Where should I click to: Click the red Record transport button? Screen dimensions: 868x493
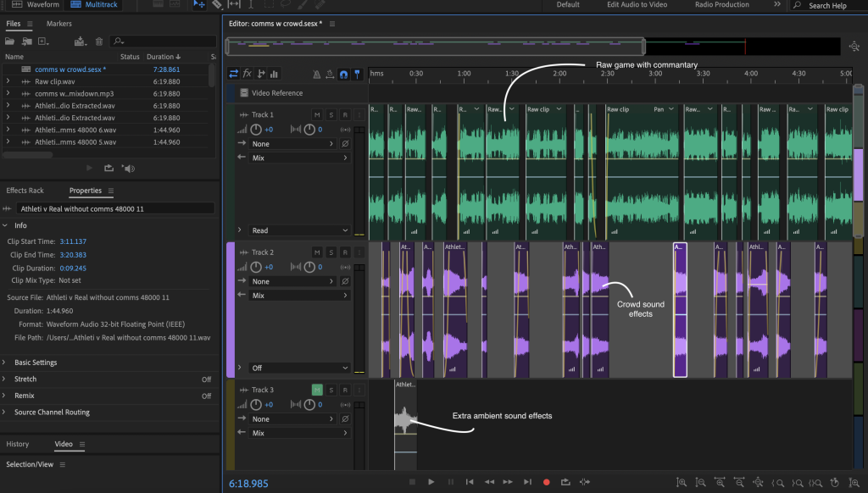point(546,482)
